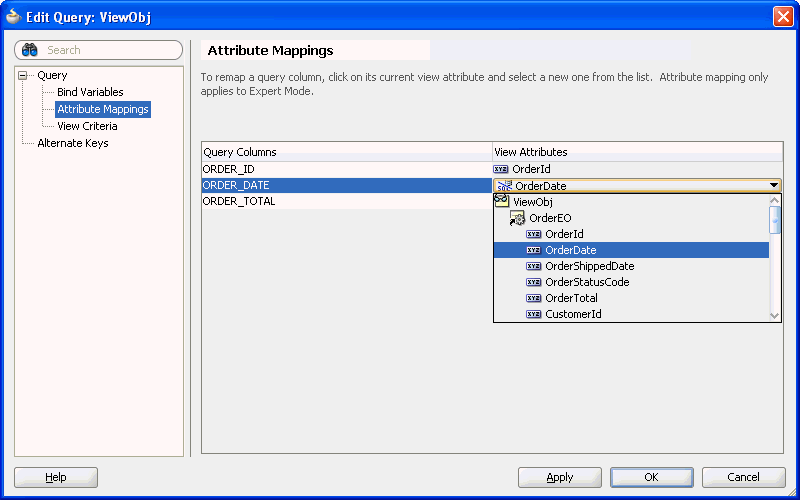The height and width of the screenshot is (500, 800).
Task: Select OrderEO node in dropdown list
Action: 550,218
